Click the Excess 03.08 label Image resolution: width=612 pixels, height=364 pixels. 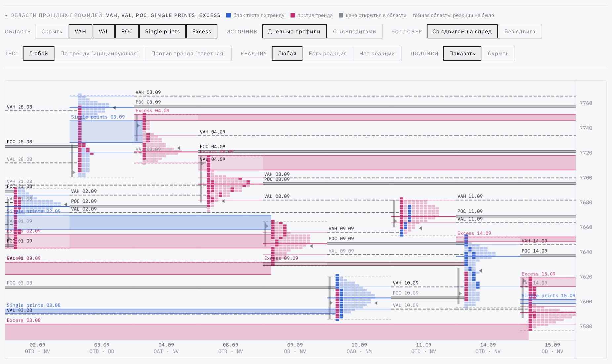point(24,320)
